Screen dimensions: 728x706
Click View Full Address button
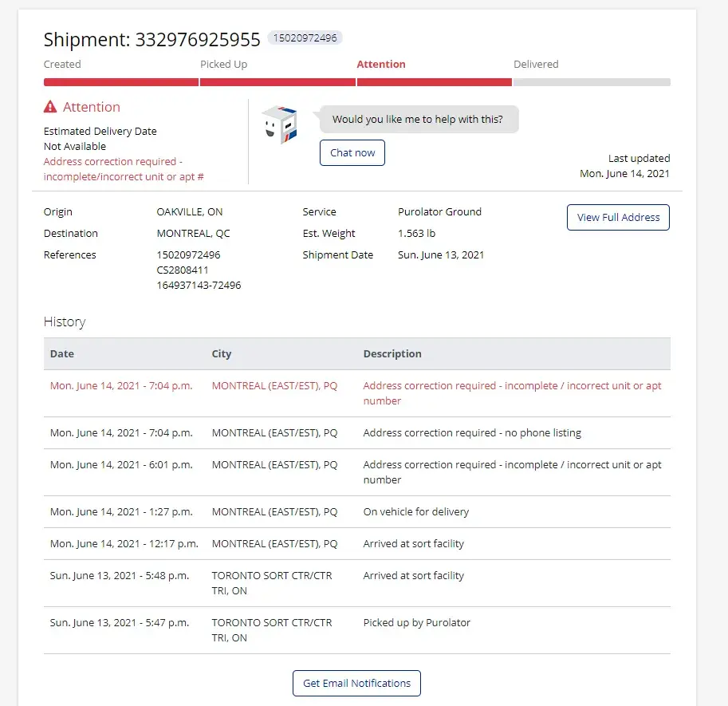(x=618, y=217)
